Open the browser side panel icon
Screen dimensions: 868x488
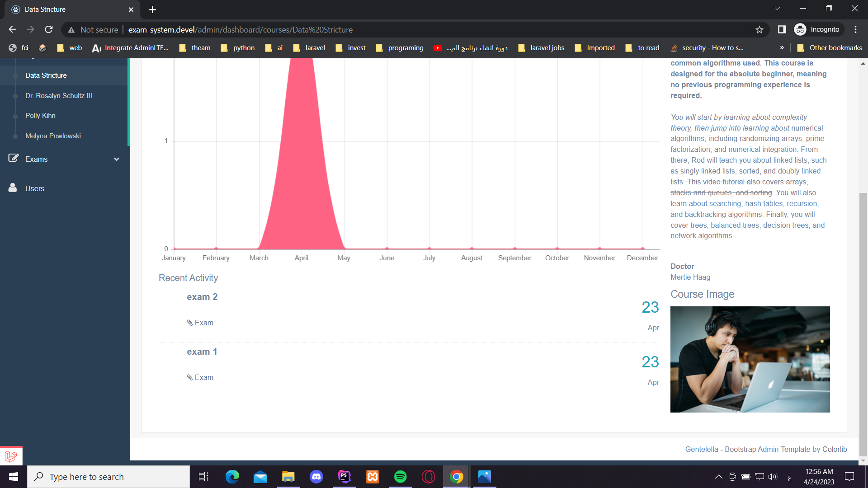pos(782,29)
